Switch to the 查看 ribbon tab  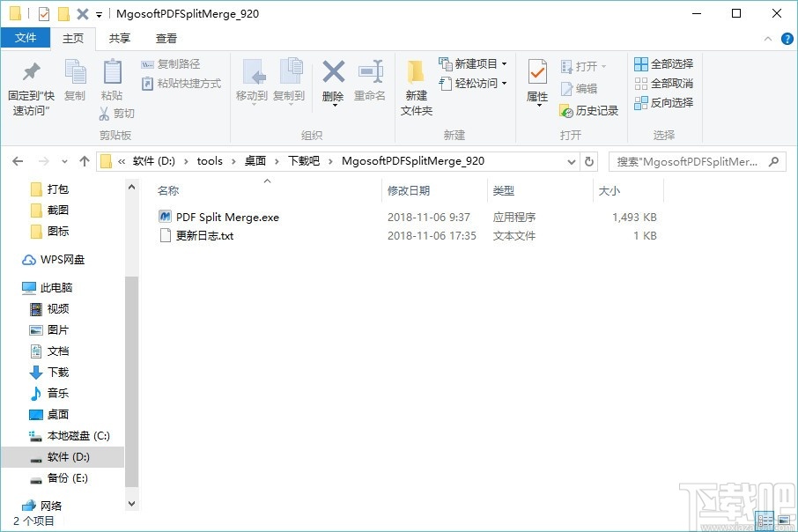coord(166,38)
